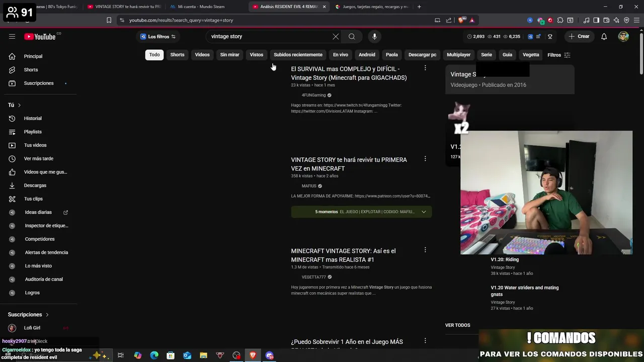The image size is (644, 362).
Task: Bookmark this page in address bar
Action: pos(109,20)
